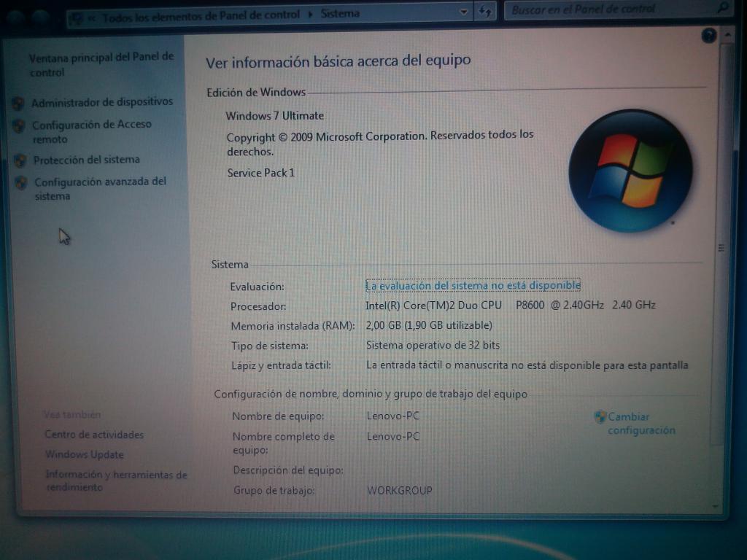
Task: Click Cambiar configuración link
Action: (x=641, y=424)
